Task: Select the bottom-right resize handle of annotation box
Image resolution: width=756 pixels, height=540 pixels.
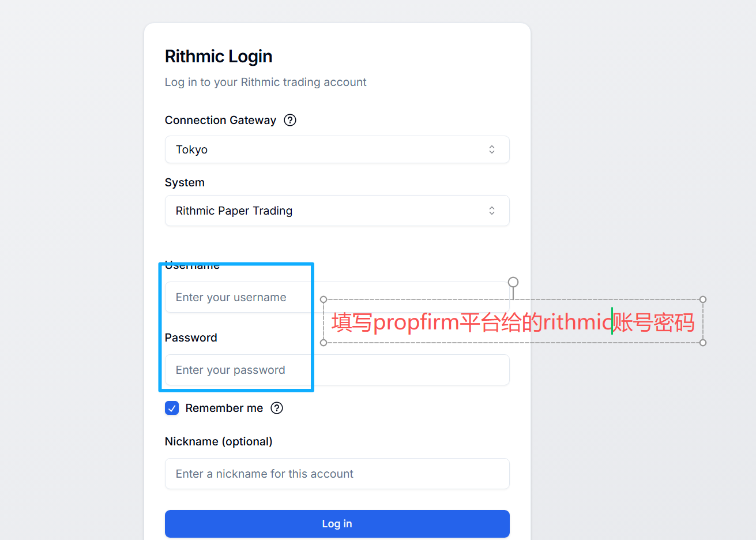Action: point(703,343)
